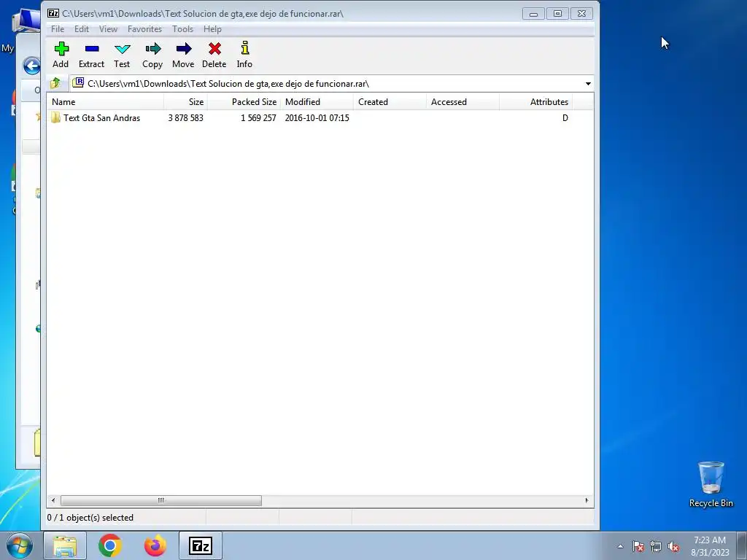Image resolution: width=747 pixels, height=560 pixels.
Task: Click the horizontal scrollbar thumb
Action: tap(161, 500)
